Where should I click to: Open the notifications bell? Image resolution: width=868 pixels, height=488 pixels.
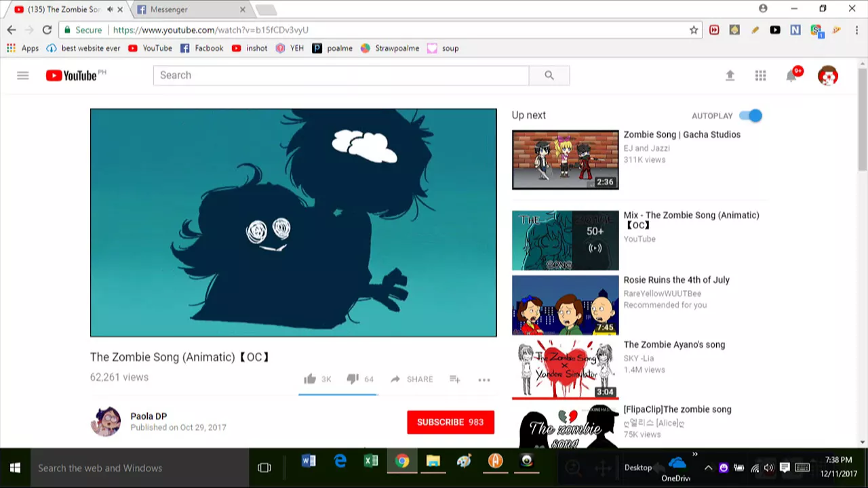click(791, 76)
